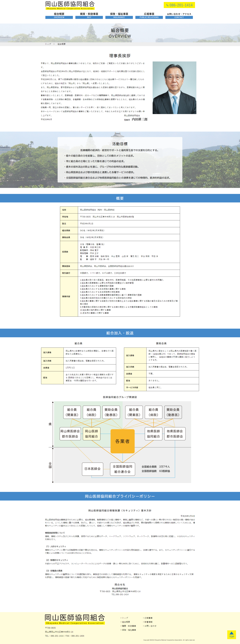Click the 組合員数 value 543名

[92, 230]
